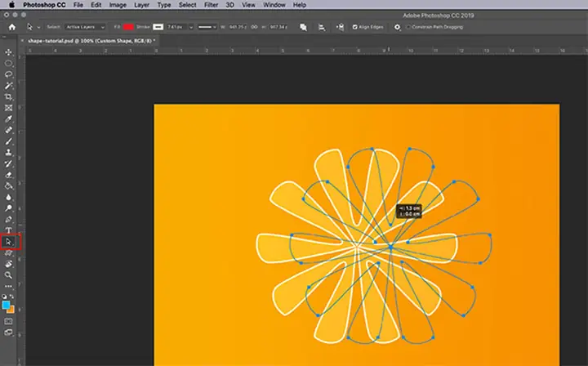Select the Paint Bucket tool
Image resolution: width=588 pixels, height=366 pixels.
[x=8, y=186]
